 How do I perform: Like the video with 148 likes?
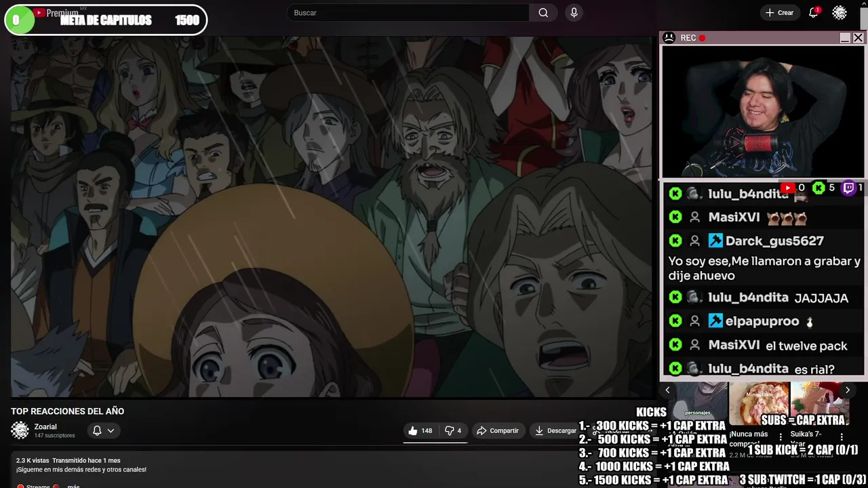(x=420, y=430)
